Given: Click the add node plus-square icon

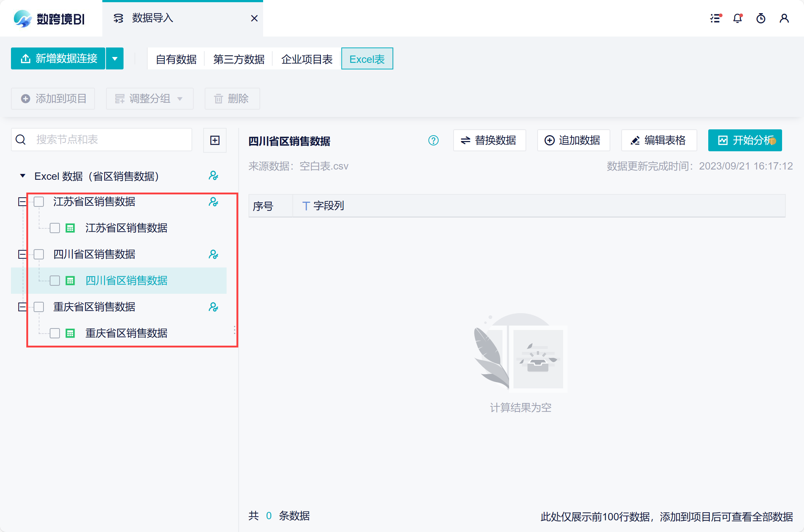Looking at the screenshot, I should point(215,140).
